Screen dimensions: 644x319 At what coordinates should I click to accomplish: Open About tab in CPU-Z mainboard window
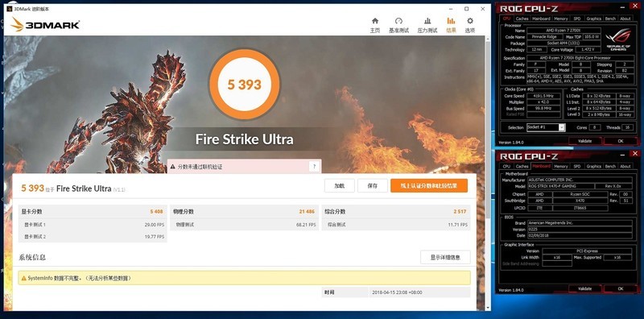pyautogui.click(x=625, y=166)
